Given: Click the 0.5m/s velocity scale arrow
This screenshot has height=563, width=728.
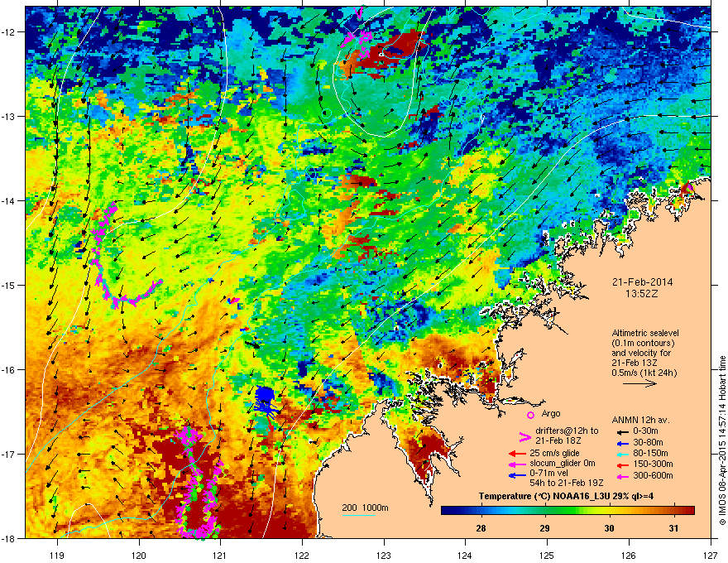Looking at the screenshot, I should 639,383.
